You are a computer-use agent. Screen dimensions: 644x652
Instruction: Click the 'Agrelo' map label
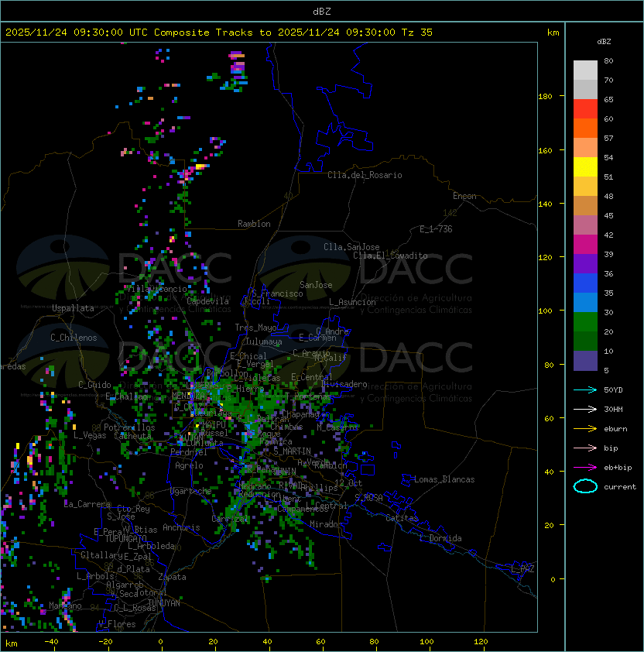tap(189, 465)
